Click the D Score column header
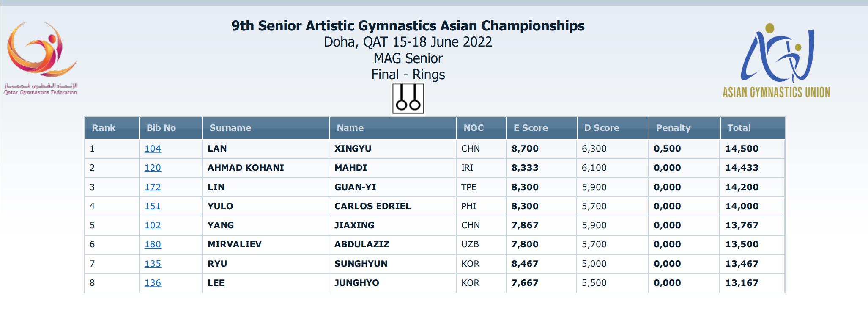Viewport: 868px width, 315px height. 602,128
